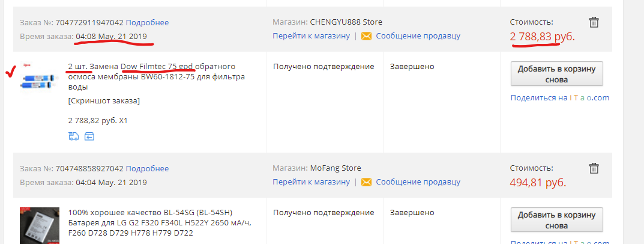Go to the MoFang Store shop page
The width and height of the screenshot is (644, 244).
(311, 182)
